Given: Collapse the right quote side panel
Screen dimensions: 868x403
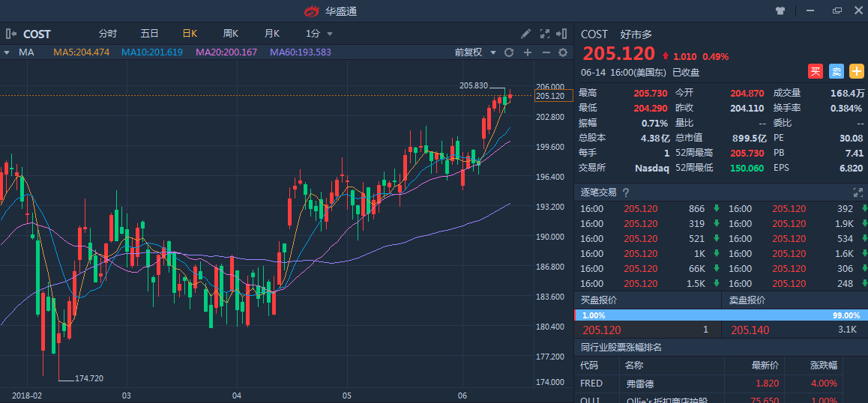Looking at the screenshot, I should 562,34.
